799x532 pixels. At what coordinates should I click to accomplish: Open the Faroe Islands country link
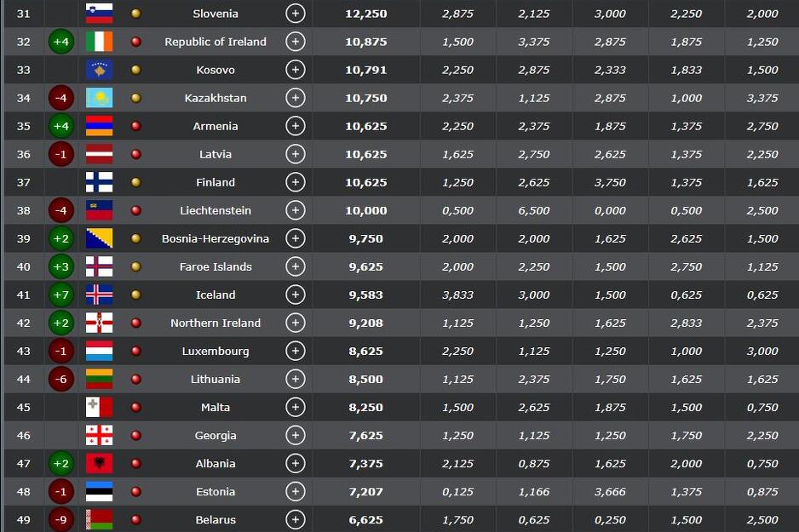click(x=216, y=266)
